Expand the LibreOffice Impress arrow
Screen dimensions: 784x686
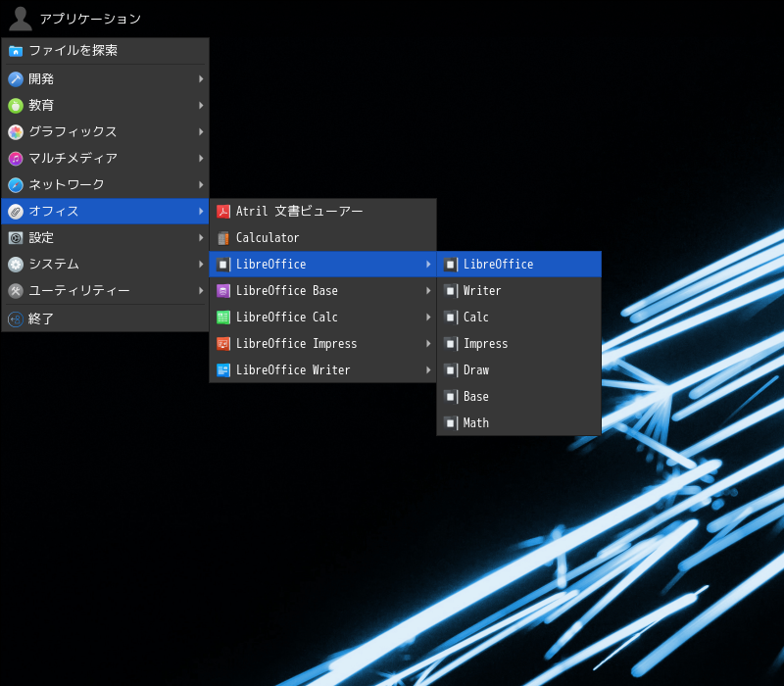coord(428,344)
